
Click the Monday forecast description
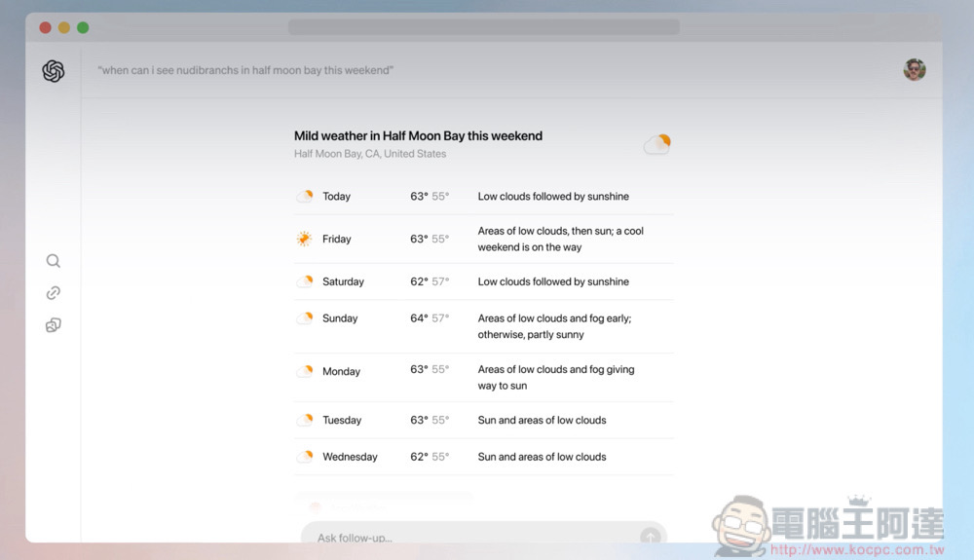555,378
